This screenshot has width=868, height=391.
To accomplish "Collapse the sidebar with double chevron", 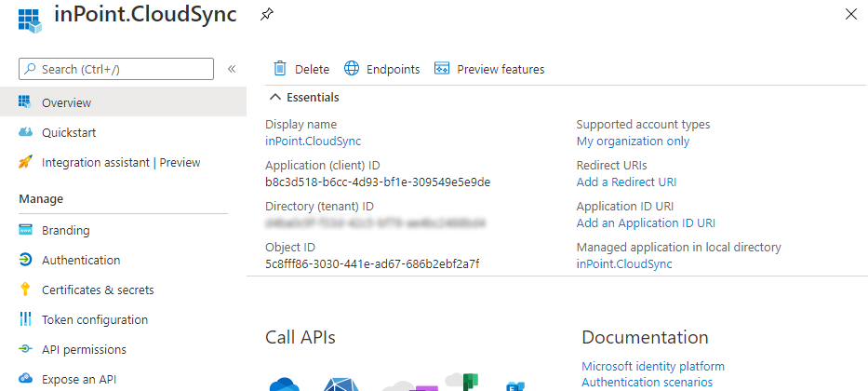I will [x=232, y=69].
